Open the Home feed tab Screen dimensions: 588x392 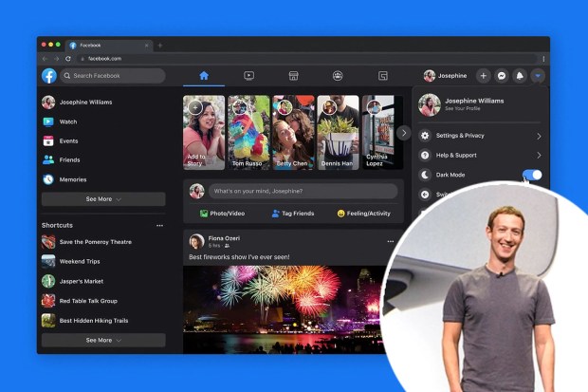204,76
